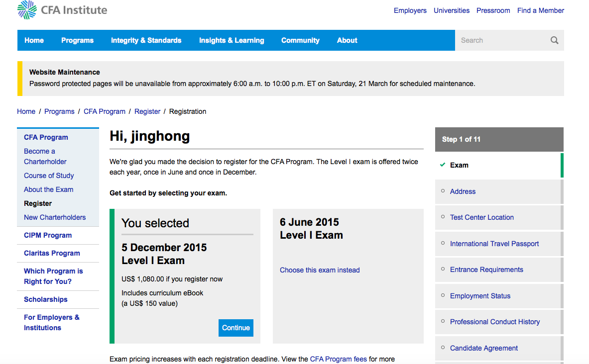The width and height of the screenshot is (589, 364).
Task: Click the search magnifying glass icon
Action: pos(554,40)
